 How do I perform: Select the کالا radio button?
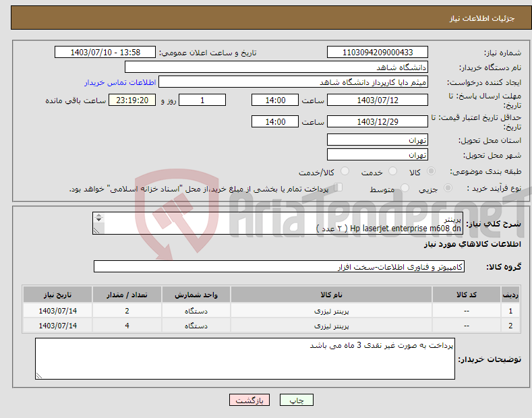[x=431, y=171]
